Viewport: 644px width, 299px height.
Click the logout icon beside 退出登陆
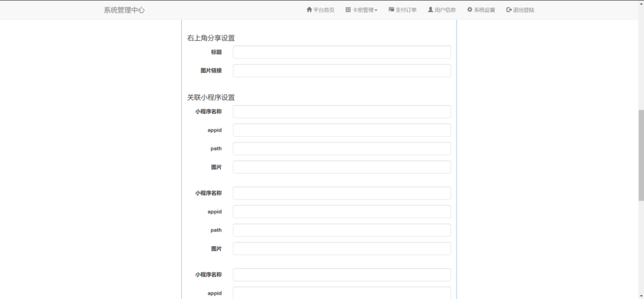tap(509, 10)
